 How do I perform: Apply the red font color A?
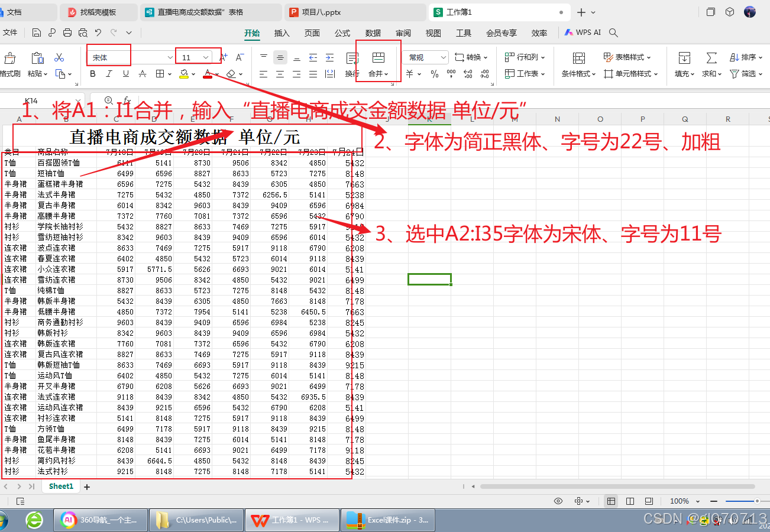pyautogui.click(x=208, y=74)
